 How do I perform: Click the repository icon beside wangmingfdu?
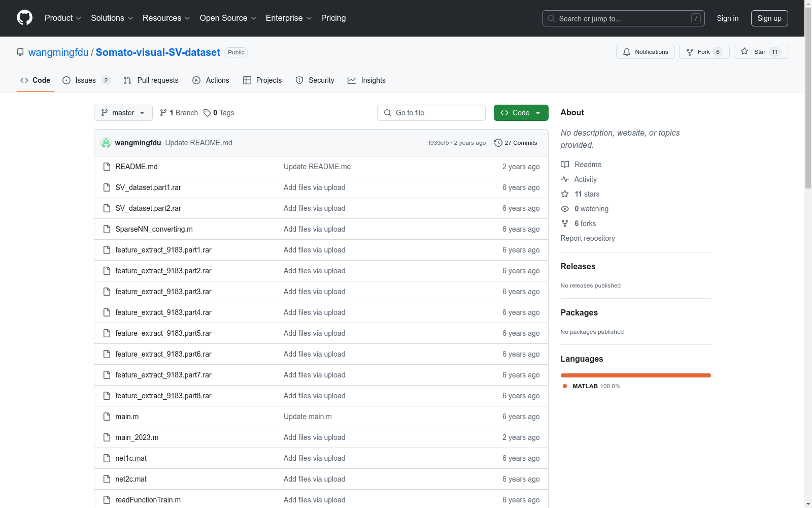(x=20, y=52)
